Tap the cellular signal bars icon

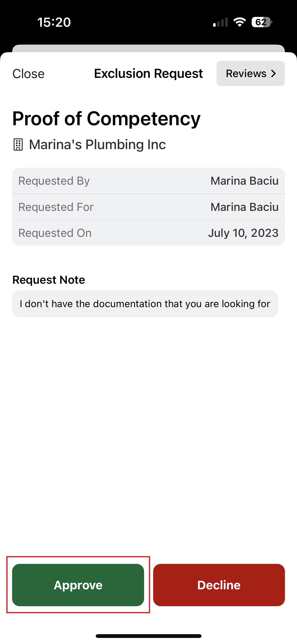[x=220, y=22]
